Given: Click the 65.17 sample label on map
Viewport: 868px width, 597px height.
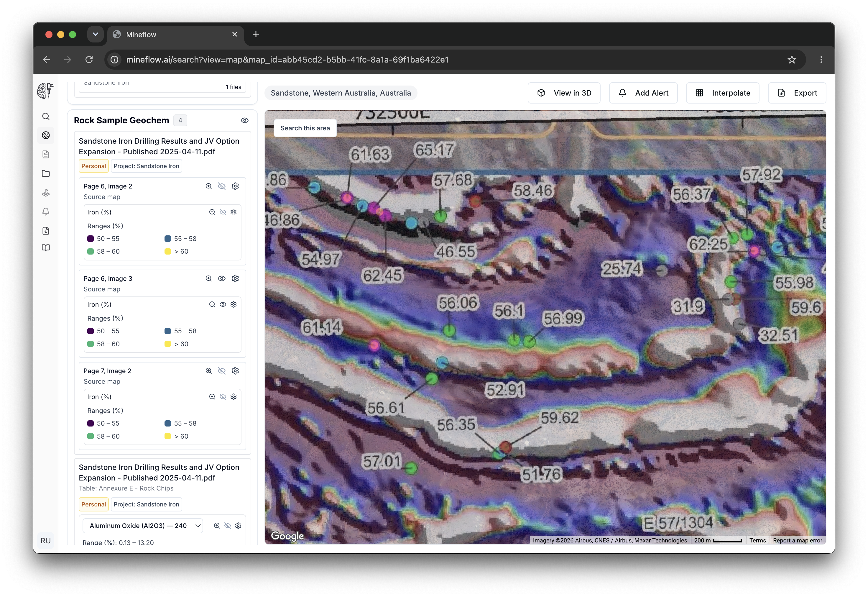Looking at the screenshot, I should (434, 150).
